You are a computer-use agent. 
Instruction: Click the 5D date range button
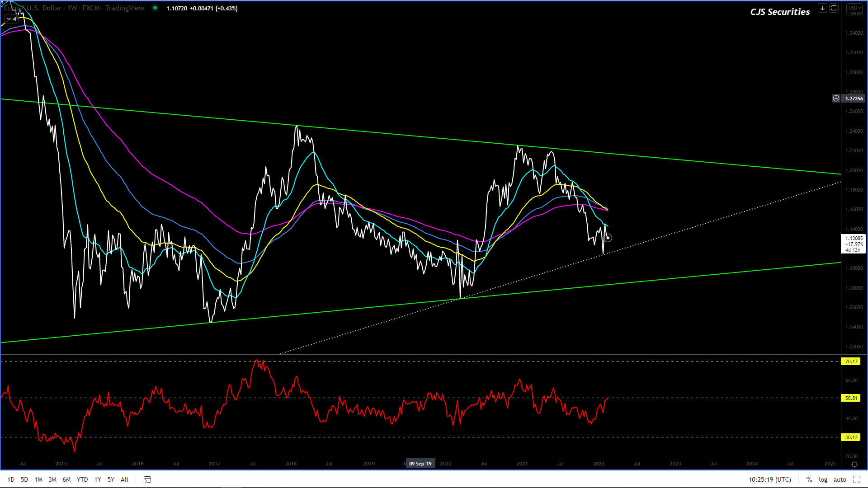(24, 479)
